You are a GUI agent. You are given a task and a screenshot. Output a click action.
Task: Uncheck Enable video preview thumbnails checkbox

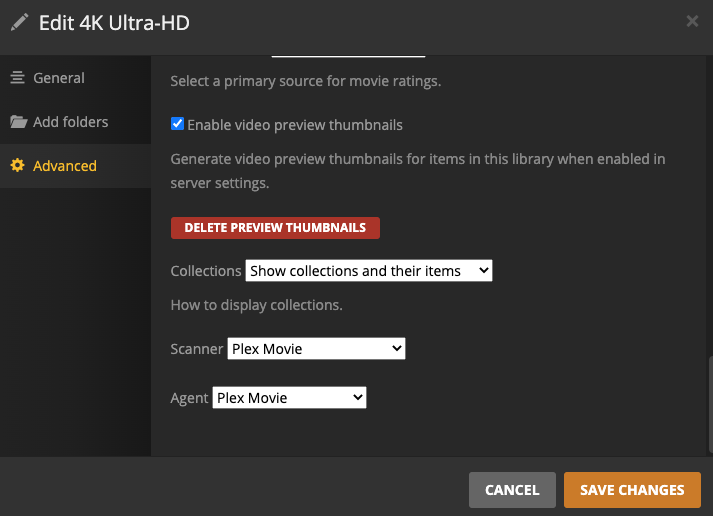[x=177, y=125]
